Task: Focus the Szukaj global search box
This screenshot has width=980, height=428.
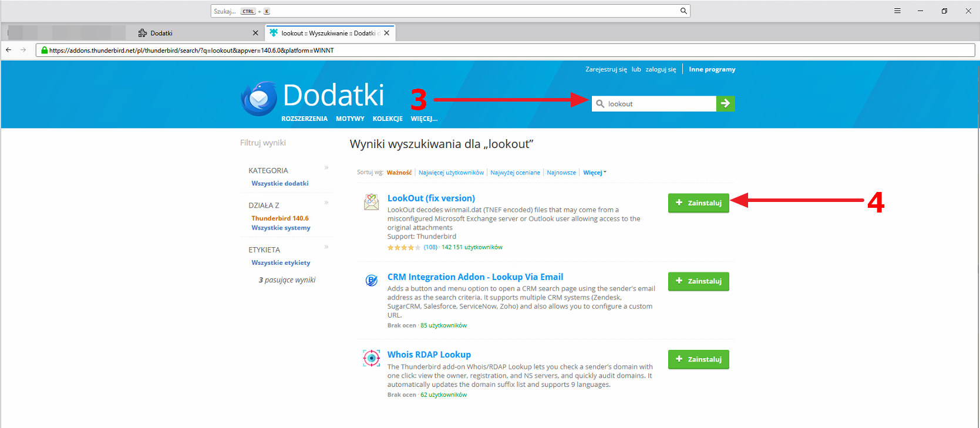Action: [450, 11]
